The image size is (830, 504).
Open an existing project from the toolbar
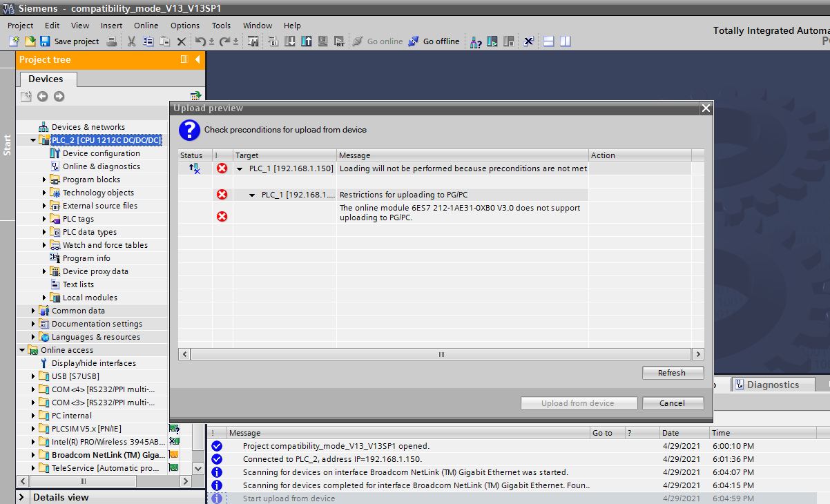(30, 41)
